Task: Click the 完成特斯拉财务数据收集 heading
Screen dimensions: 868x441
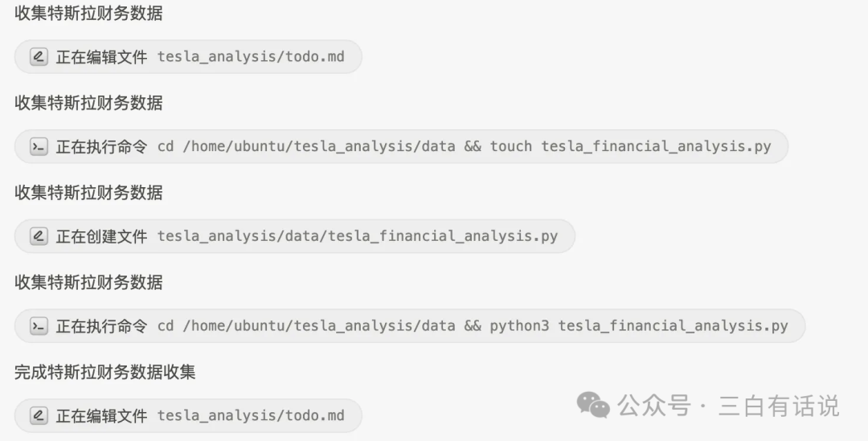Action: 105,372
